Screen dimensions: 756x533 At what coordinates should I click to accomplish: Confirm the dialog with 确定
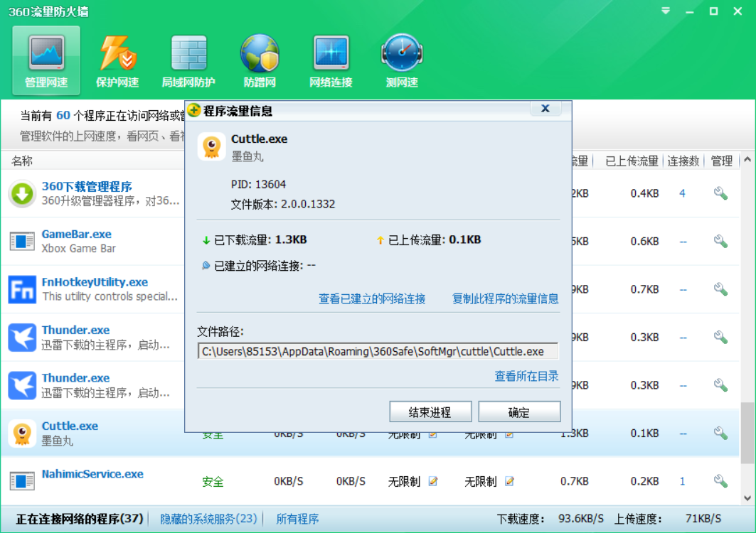coord(520,411)
